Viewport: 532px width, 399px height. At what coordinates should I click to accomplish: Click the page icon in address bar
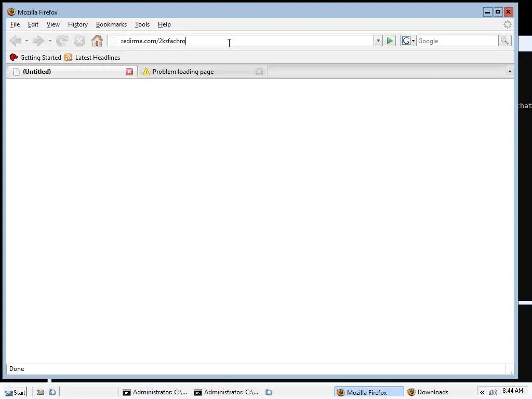click(x=114, y=41)
